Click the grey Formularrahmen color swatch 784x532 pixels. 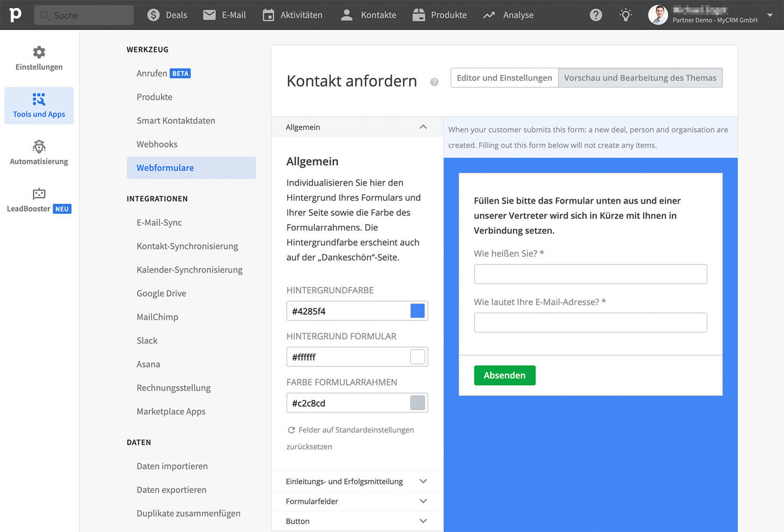coord(417,403)
